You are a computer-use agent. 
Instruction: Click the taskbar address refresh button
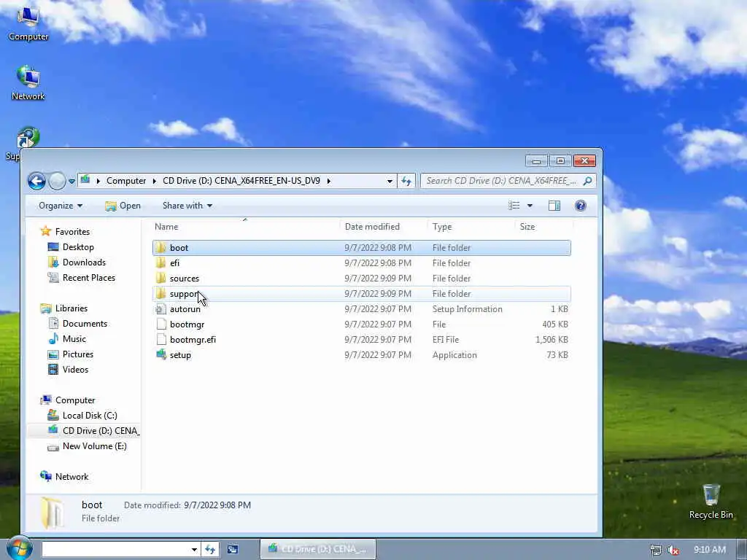coord(210,550)
